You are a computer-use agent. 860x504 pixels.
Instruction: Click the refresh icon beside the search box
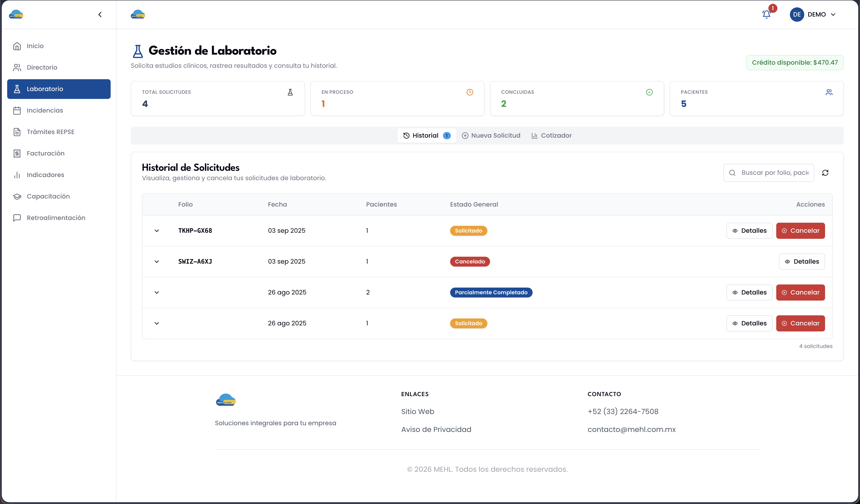coord(825,173)
